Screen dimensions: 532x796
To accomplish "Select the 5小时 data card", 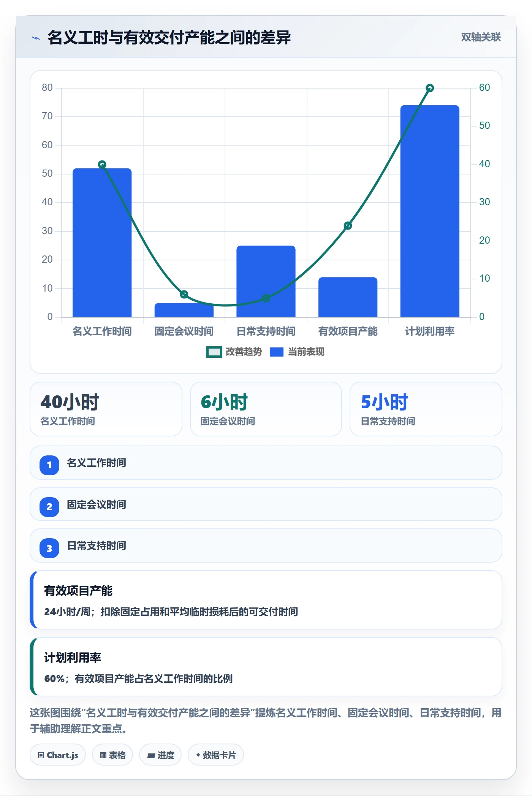I will (426, 409).
